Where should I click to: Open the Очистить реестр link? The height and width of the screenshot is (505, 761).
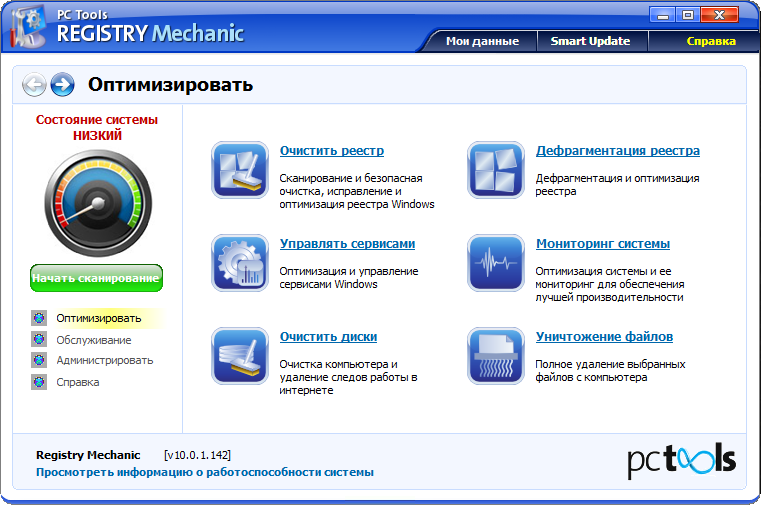[332, 151]
